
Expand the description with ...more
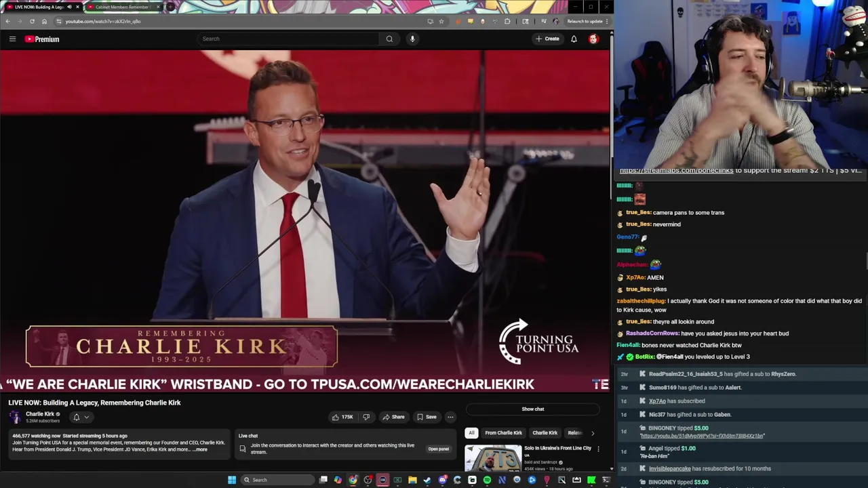199,449
